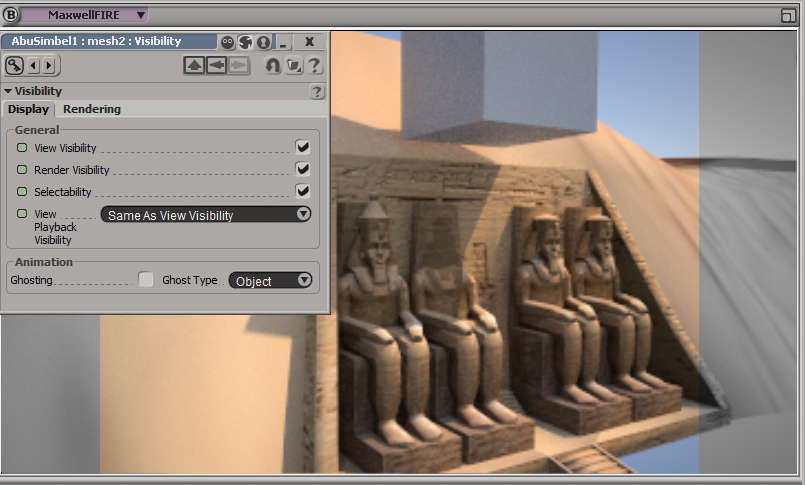Uncheck the Render Visibility checkbox
The width and height of the screenshot is (805, 485).
(303, 169)
